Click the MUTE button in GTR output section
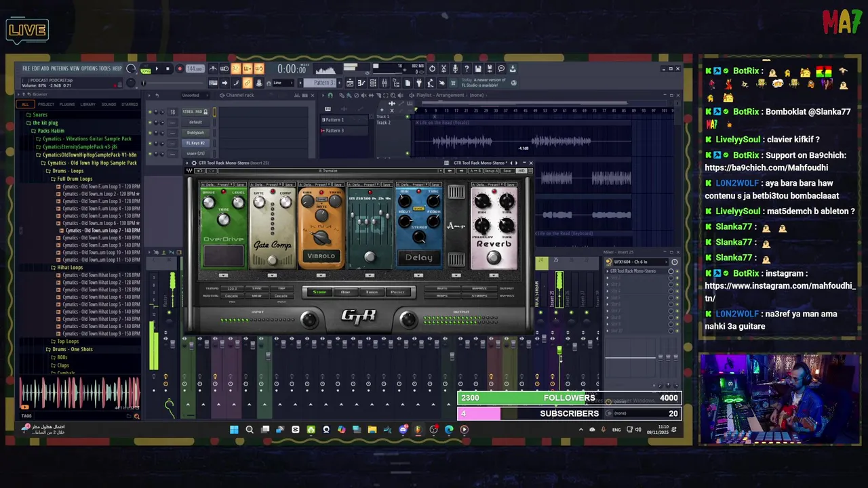Screen dimensions: 868x488 [x=442, y=289]
